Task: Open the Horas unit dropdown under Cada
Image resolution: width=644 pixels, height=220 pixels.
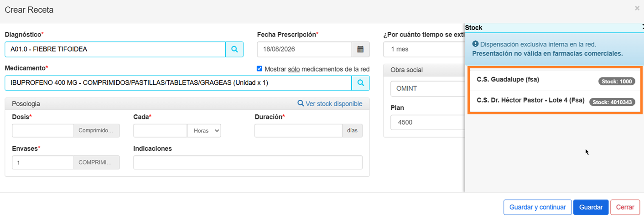Action: point(204,131)
